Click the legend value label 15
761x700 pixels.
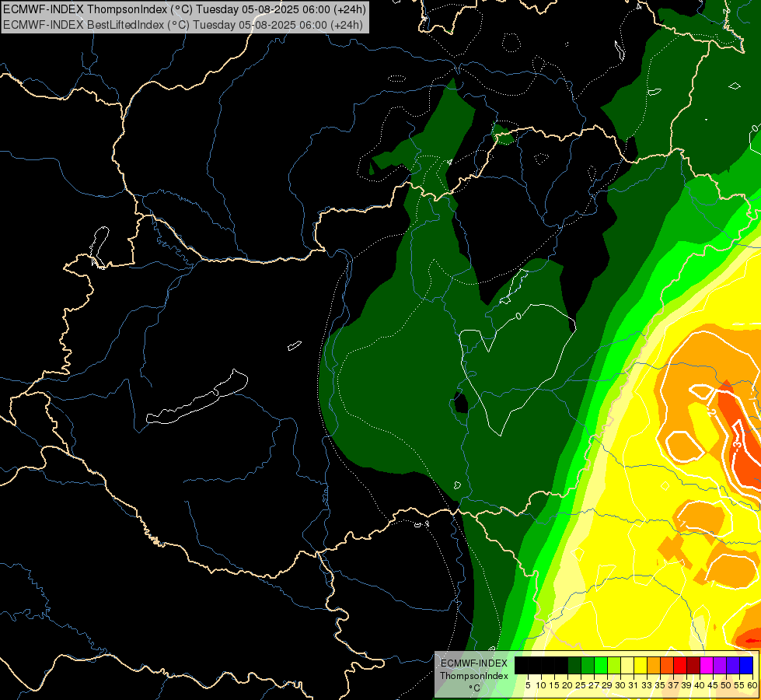[554, 685]
